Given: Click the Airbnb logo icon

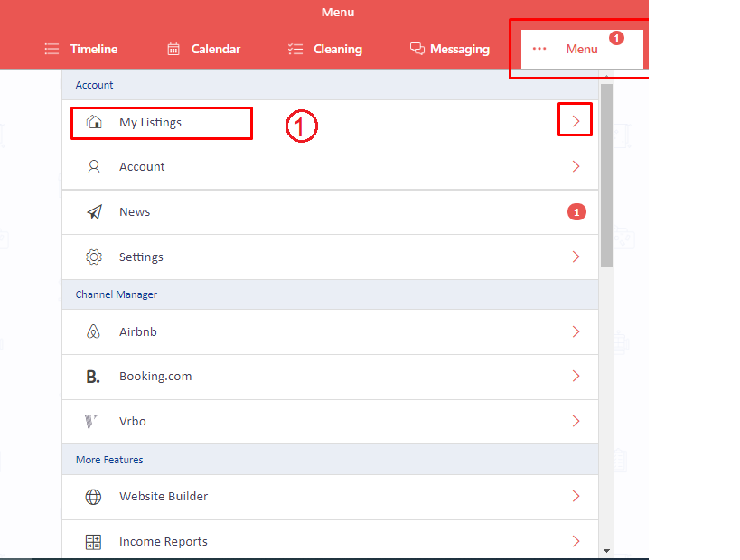Looking at the screenshot, I should (93, 331).
